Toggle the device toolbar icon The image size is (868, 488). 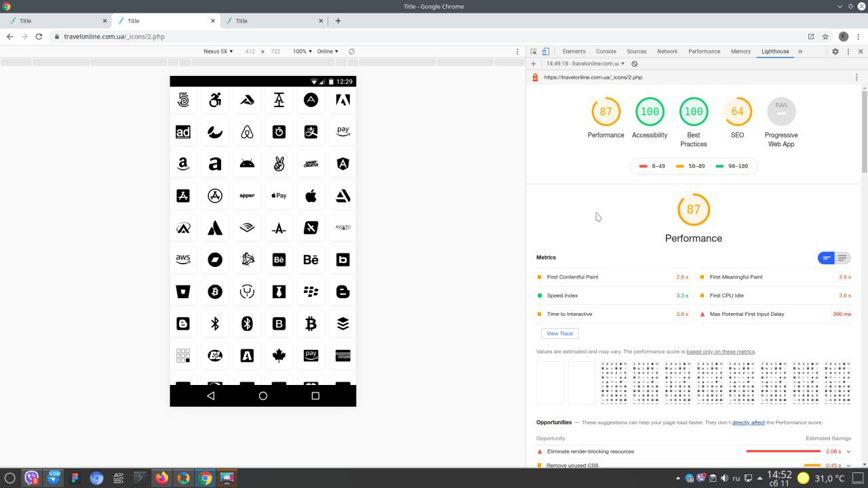[x=545, y=52]
